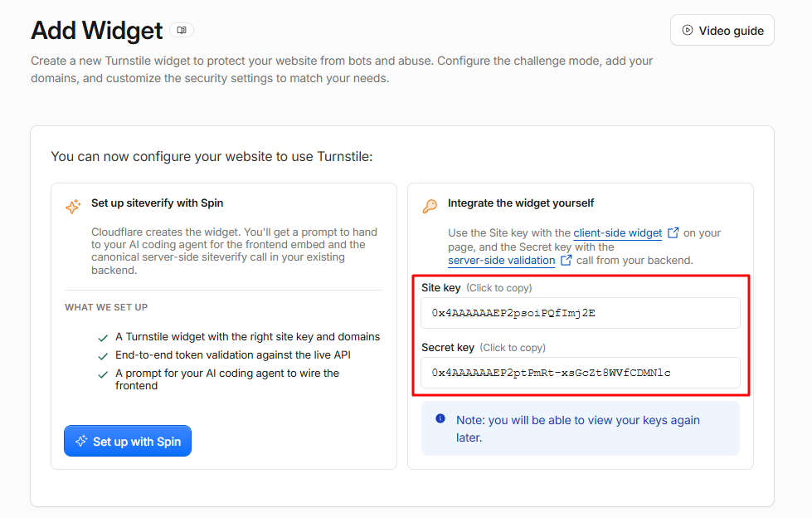Copy the Secret key field value

pyautogui.click(x=581, y=373)
